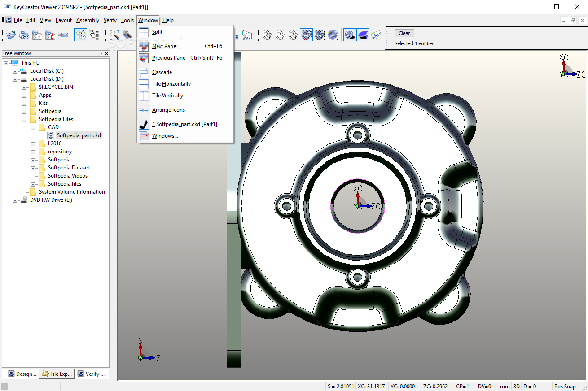The image size is (588, 391).
Task: Open the Verify menu
Action: click(110, 20)
